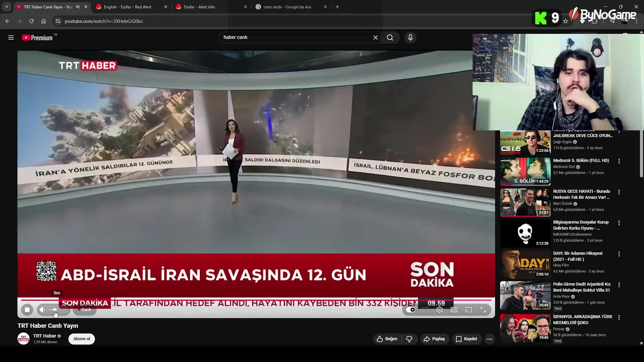The width and height of the screenshot is (644, 362).
Task: Open options menu for DAYI video
Action: (619, 254)
